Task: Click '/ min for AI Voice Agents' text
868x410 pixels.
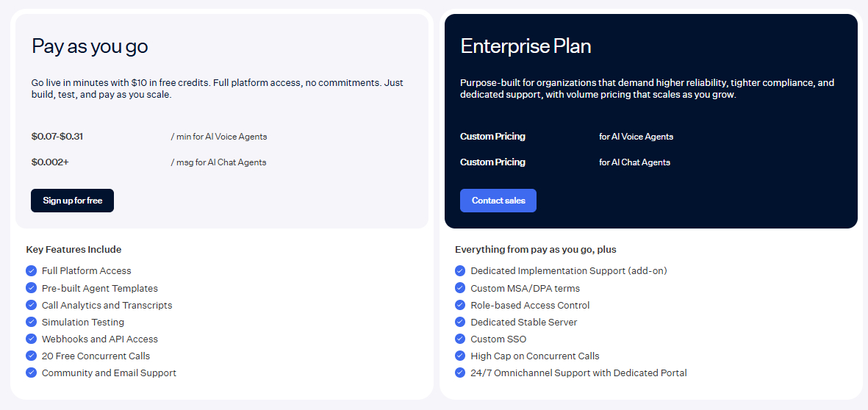Action: [219, 136]
